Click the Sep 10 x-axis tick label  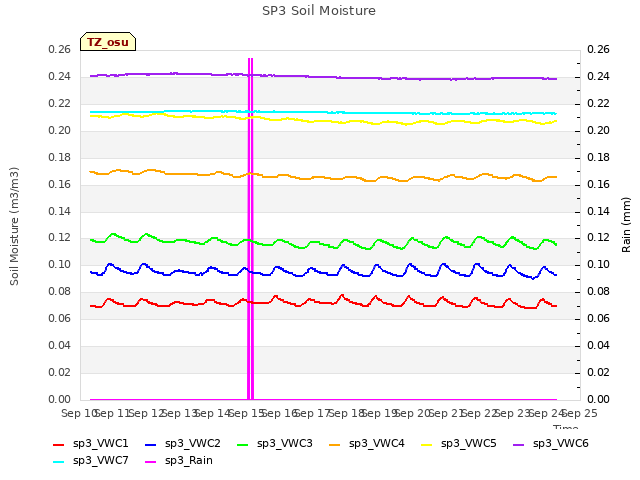coord(79,413)
